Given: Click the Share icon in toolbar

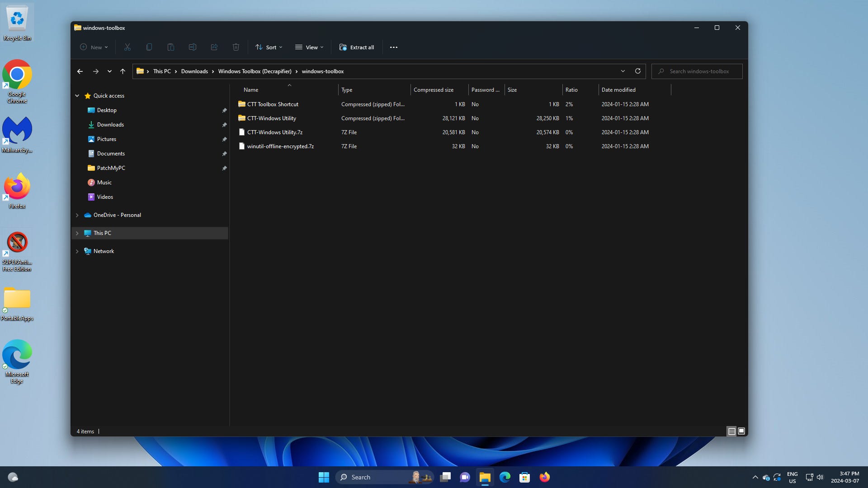Looking at the screenshot, I should [x=214, y=47].
